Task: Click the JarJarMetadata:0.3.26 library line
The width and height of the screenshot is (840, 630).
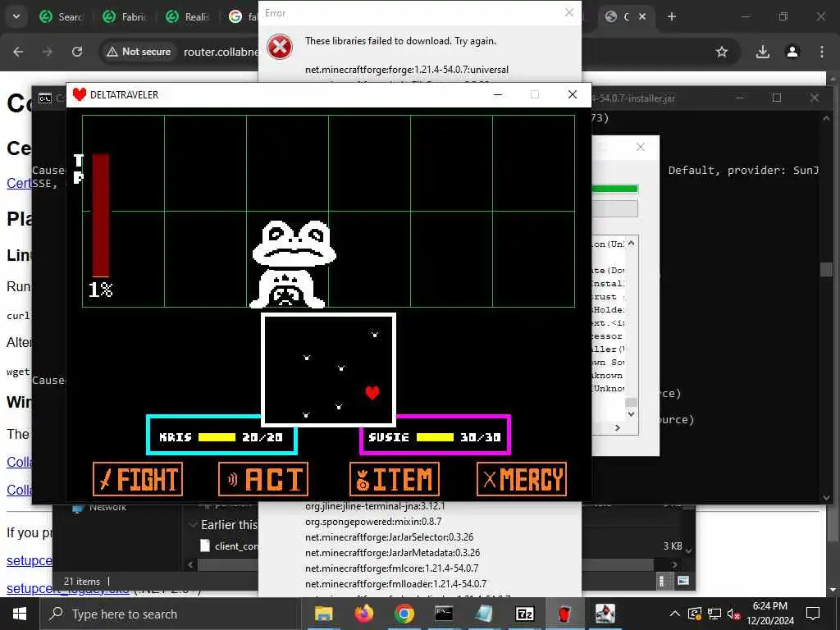Action: (x=393, y=552)
